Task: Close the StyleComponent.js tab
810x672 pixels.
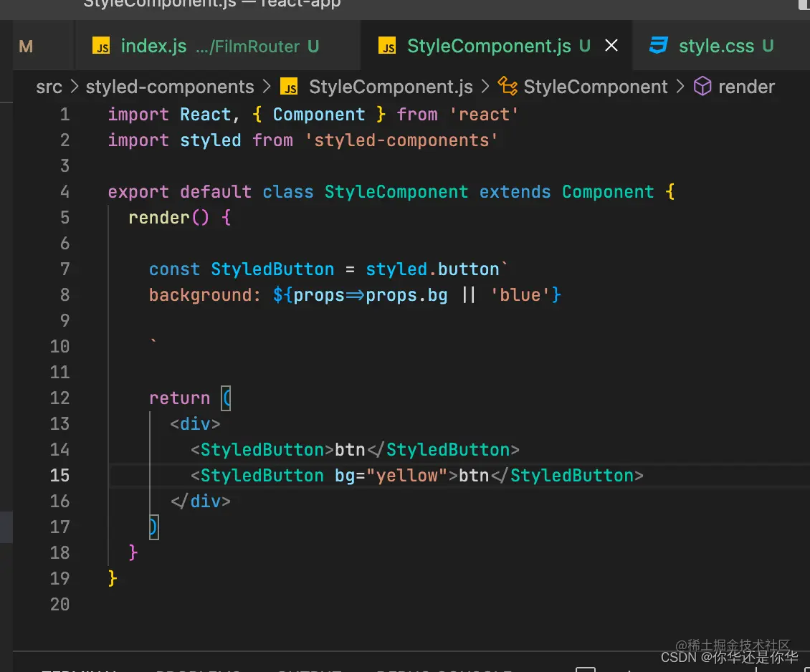Action: click(x=611, y=46)
